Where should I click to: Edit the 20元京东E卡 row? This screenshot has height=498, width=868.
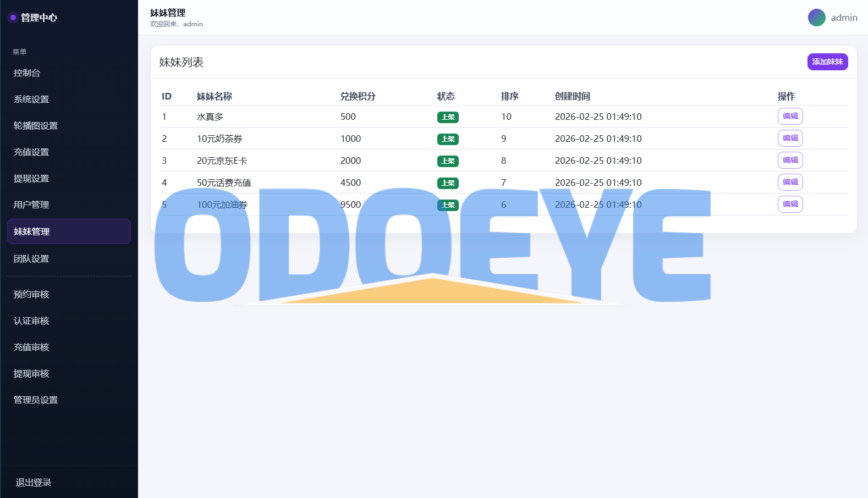click(x=790, y=160)
